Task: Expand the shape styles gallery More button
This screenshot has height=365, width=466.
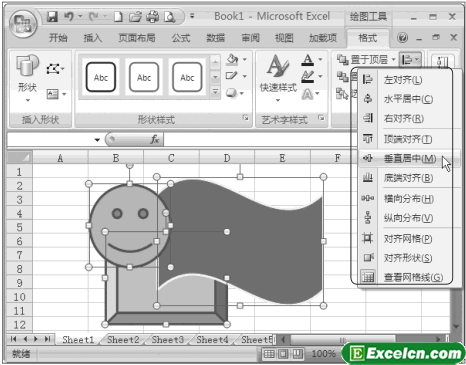Action: tap(215, 92)
